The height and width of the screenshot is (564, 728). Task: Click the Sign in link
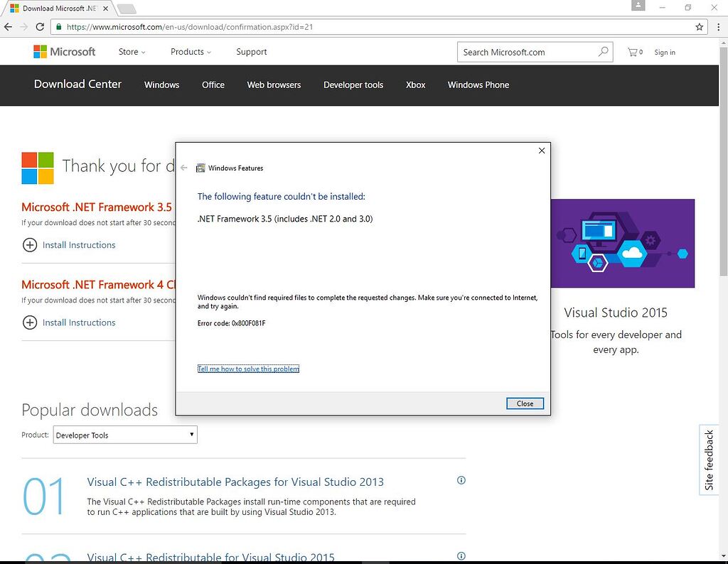pos(665,52)
